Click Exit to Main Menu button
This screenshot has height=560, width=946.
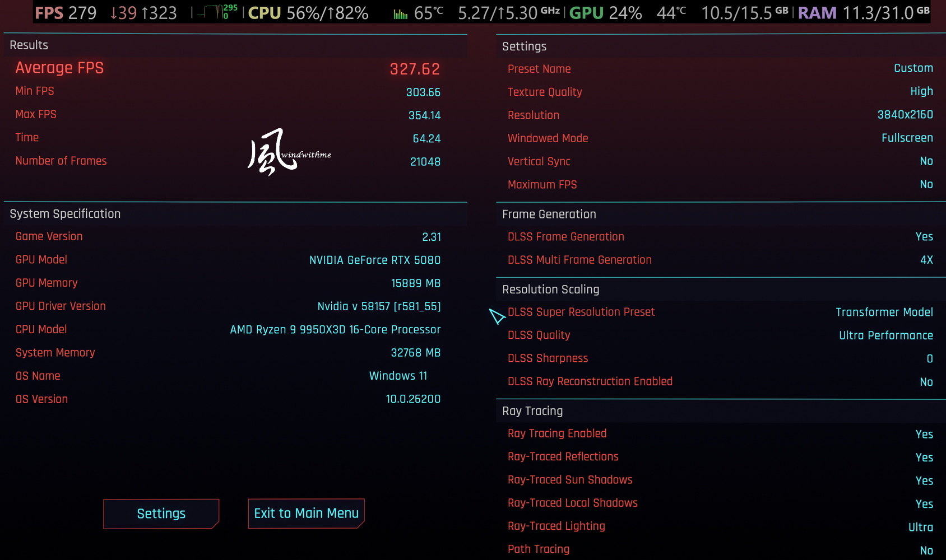pos(307,514)
